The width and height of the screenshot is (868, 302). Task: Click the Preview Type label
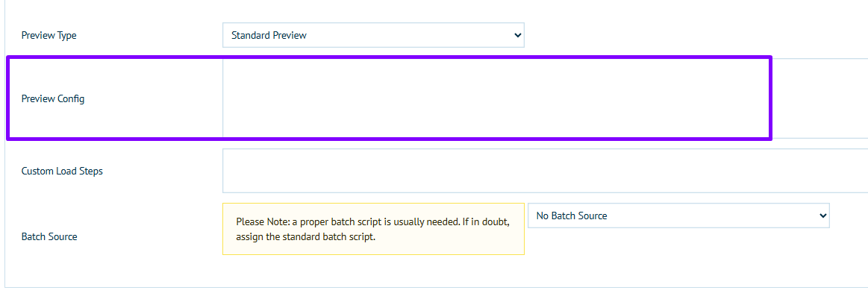pyautogui.click(x=49, y=35)
